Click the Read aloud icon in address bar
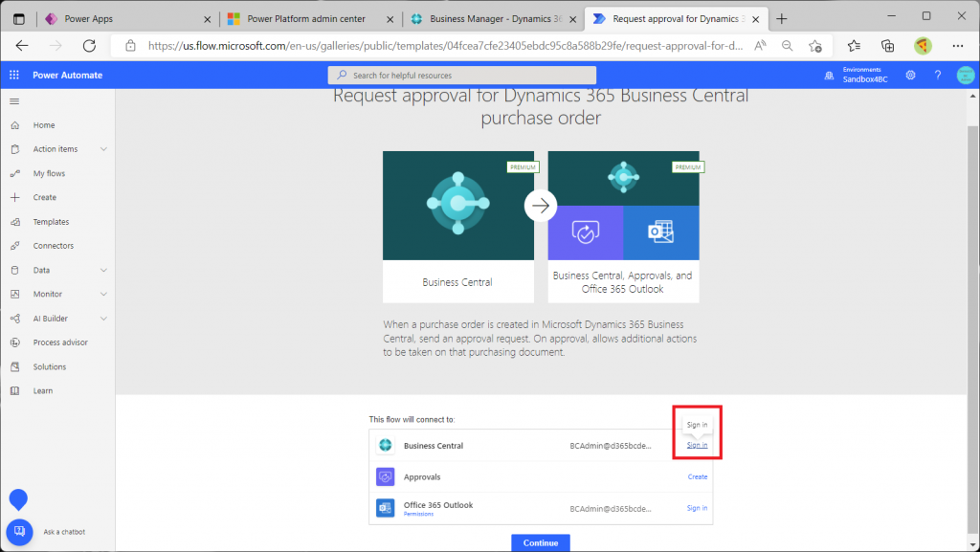980x552 pixels. click(760, 46)
